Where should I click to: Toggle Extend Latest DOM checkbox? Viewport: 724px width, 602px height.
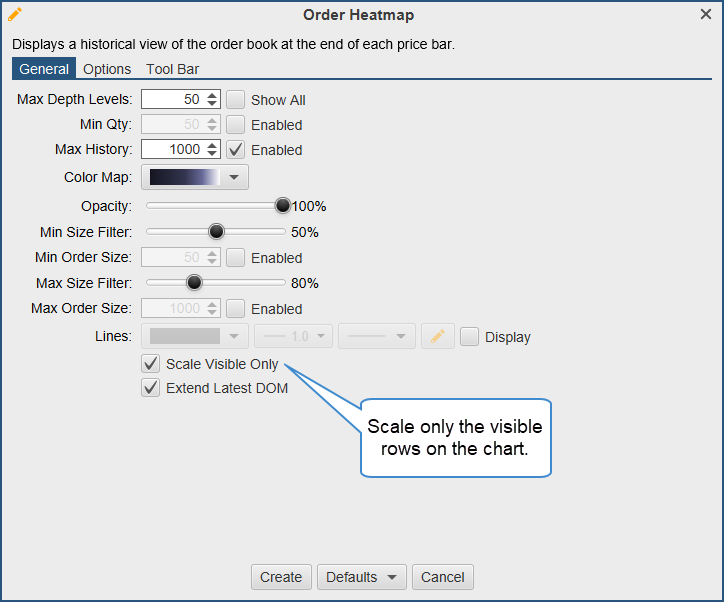point(151,388)
